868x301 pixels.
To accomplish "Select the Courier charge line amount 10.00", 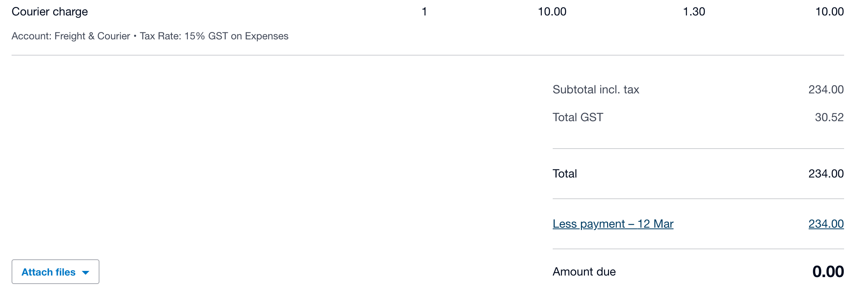I will (829, 12).
